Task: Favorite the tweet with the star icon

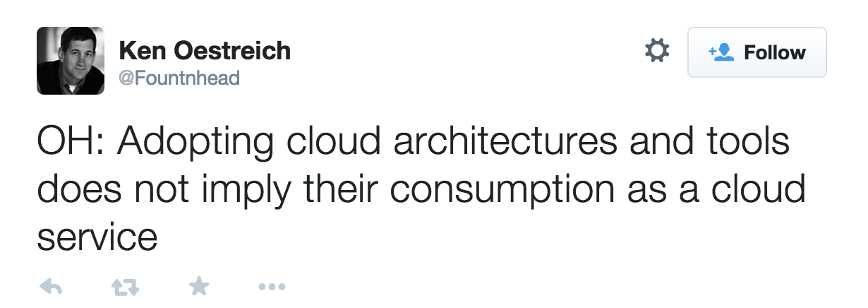Action: [199, 285]
